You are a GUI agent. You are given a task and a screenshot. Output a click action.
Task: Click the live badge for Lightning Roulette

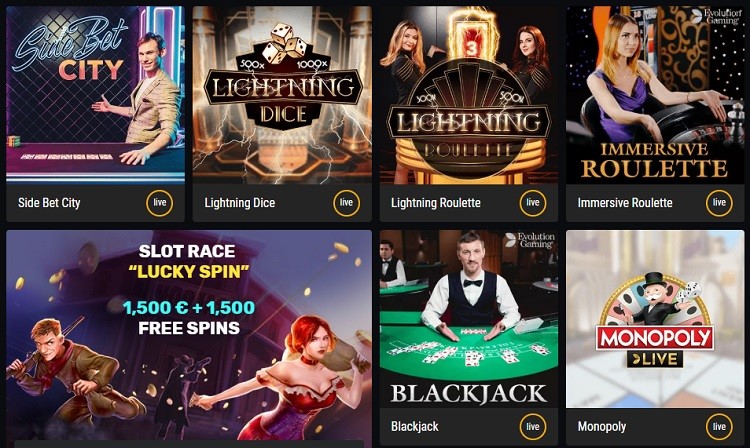[533, 203]
